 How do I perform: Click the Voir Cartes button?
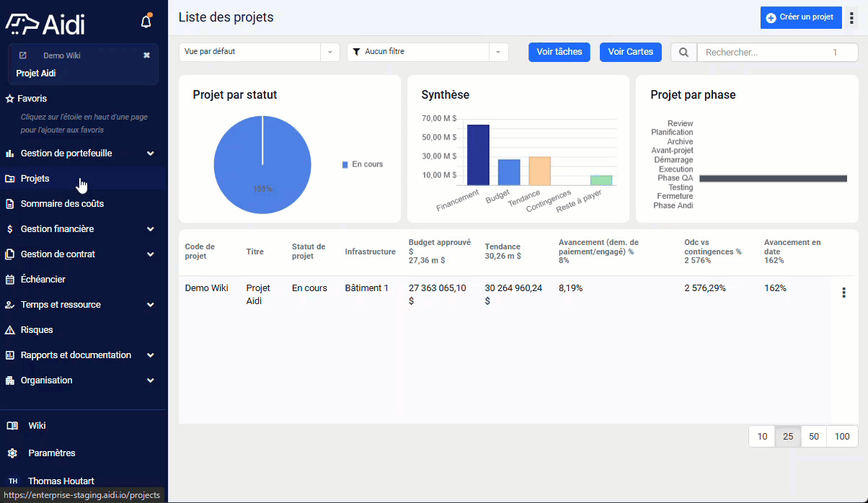(630, 52)
